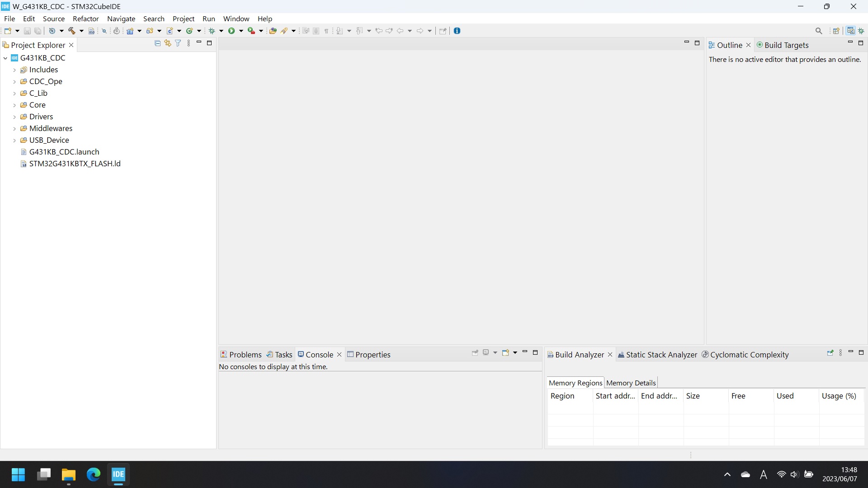The width and height of the screenshot is (868, 488).
Task: Collapse all in Project Explorer
Action: pyautogui.click(x=157, y=43)
